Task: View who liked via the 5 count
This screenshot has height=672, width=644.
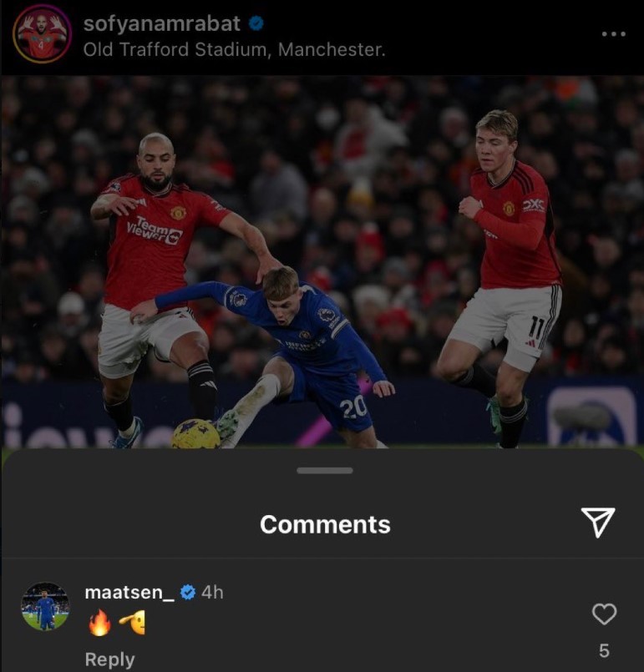Action: 604,650
